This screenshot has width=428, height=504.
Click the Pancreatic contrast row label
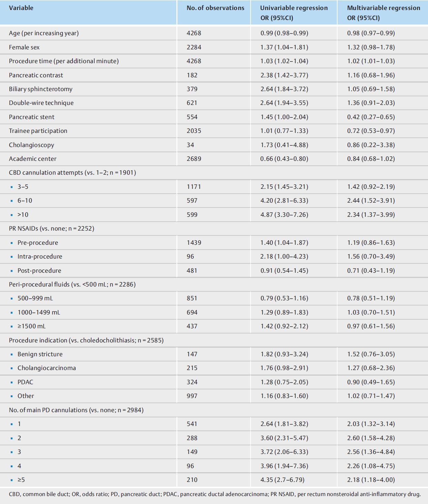point(36,75)
